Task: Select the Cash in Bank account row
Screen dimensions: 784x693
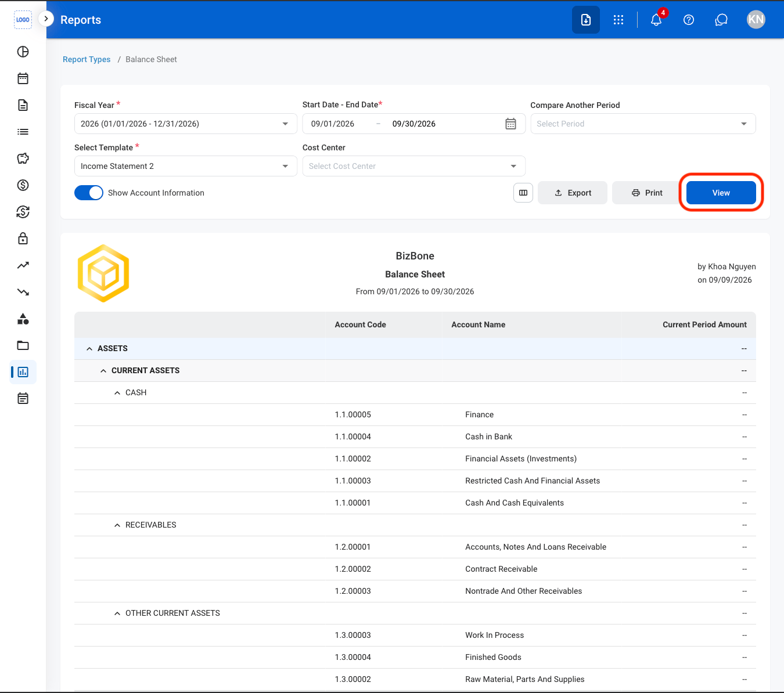Action: tap(415, 437)
